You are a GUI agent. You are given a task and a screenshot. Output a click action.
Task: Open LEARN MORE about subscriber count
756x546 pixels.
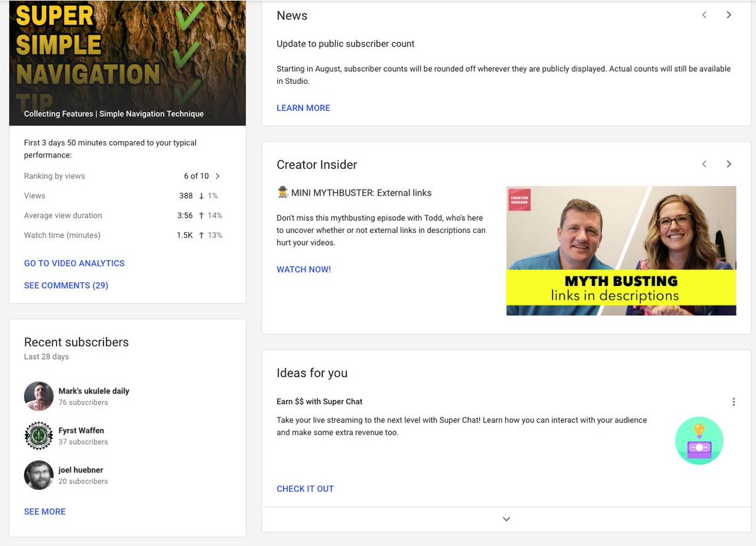[x=303, y=108]
